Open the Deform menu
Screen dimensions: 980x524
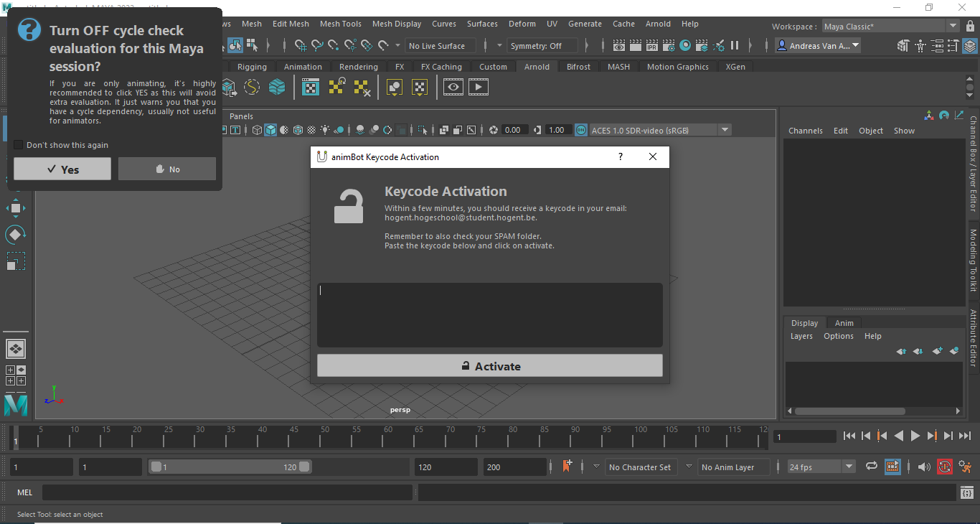[522, 24]
